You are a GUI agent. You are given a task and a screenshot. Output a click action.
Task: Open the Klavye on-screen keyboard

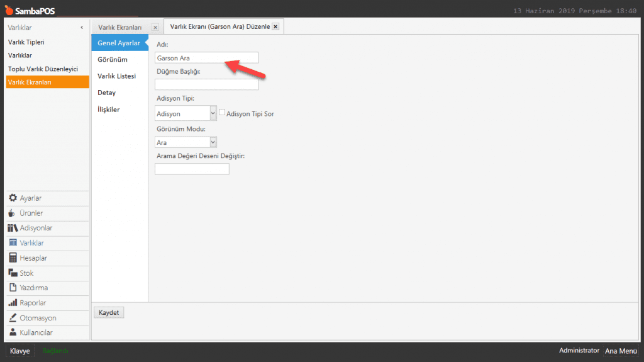click(x=20, y=351)
